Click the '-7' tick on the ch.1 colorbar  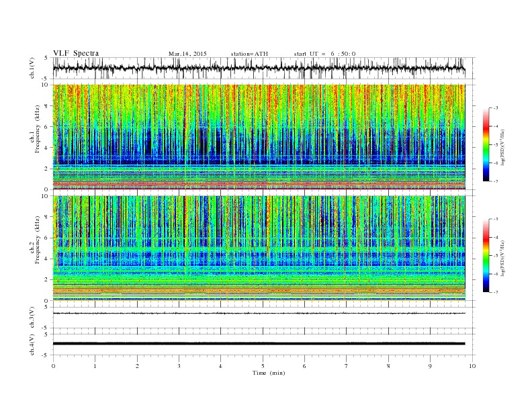tap(495, 181)
